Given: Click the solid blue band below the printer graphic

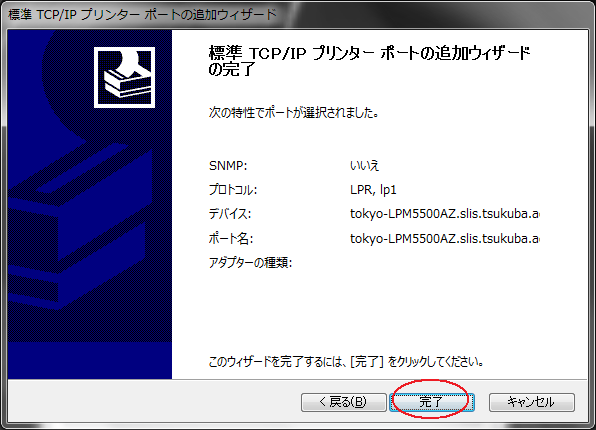Looking at the screenshot, I should [90, 360].
